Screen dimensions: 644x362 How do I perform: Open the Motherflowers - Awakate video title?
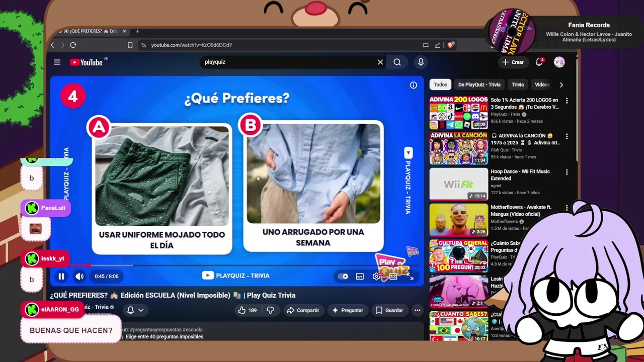(521, 210)
